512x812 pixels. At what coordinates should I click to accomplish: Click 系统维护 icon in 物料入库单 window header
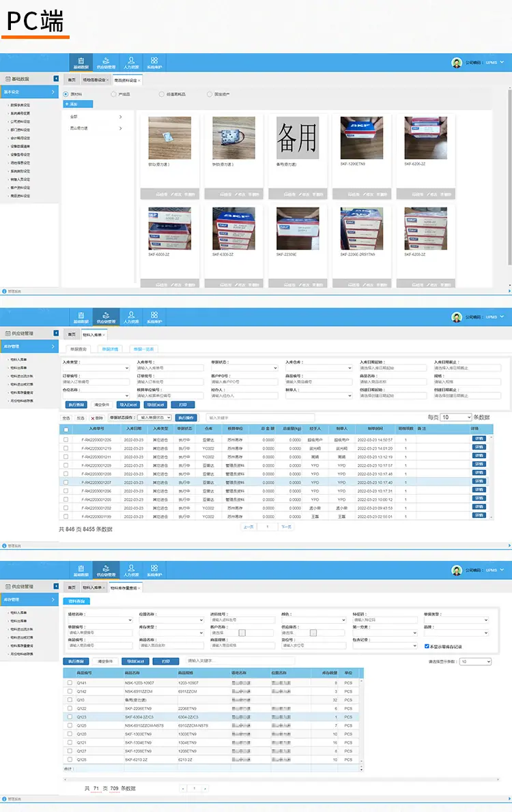coord(154,317)
